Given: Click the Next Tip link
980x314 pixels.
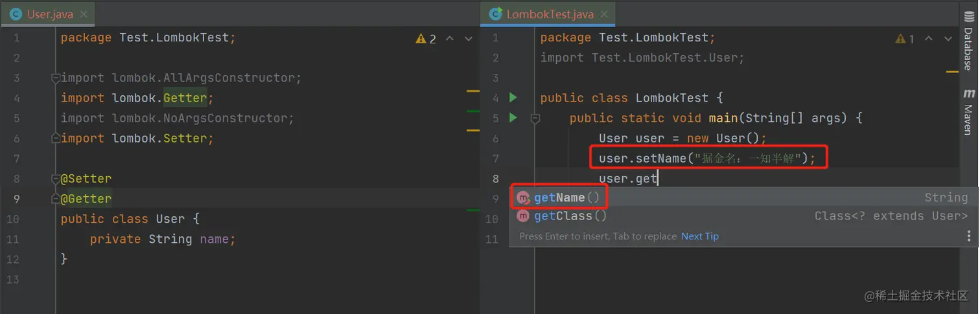Looking at the screenshot, I should coord(699,236).
